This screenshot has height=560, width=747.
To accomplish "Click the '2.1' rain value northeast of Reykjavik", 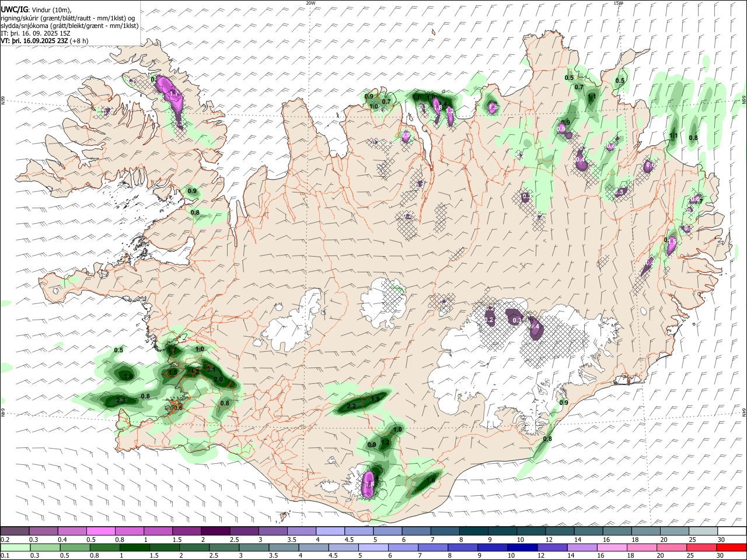I will click(211, 369).
